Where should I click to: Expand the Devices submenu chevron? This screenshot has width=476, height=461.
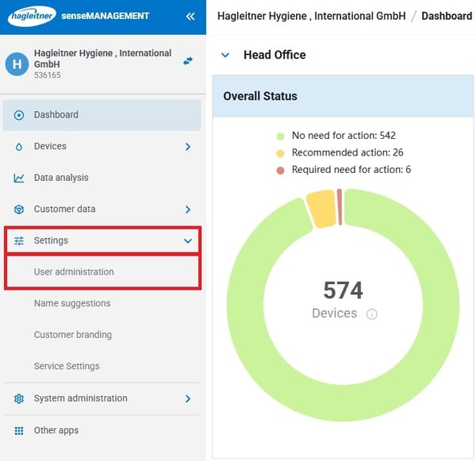click(x=188, y=147)
